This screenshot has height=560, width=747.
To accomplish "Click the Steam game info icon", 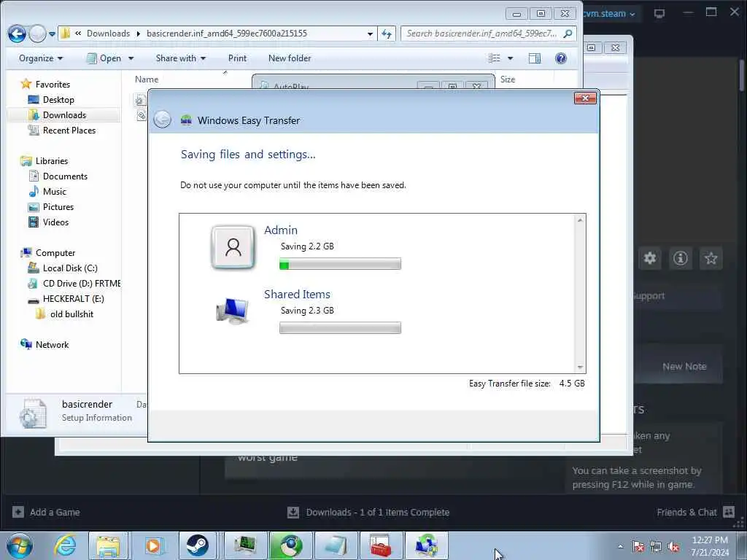I will click(x=681, y=258).
